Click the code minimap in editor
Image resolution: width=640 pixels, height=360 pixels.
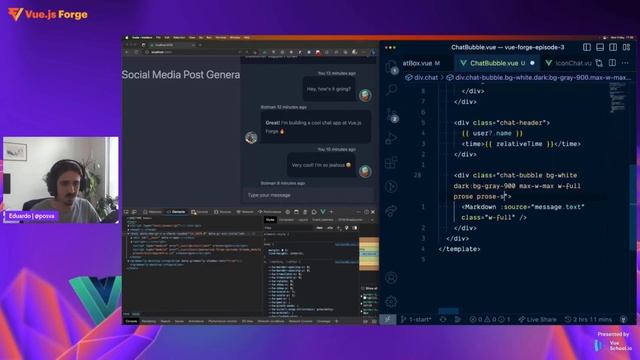(618, 98)
